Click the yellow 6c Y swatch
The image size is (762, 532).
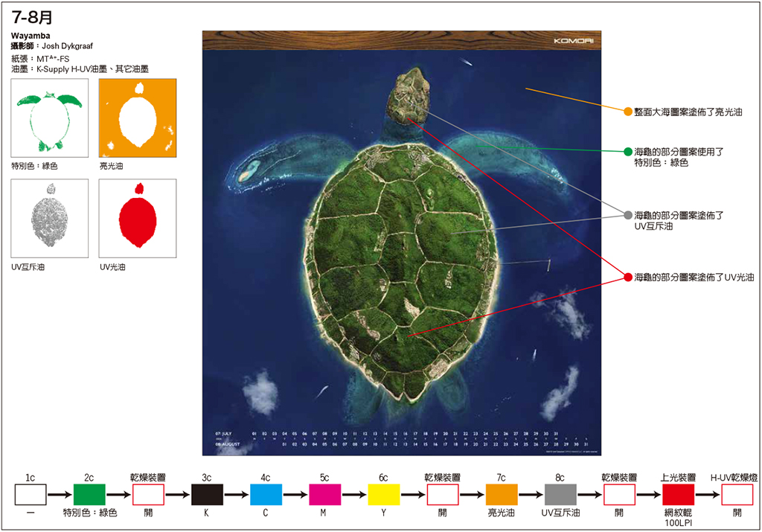383,493
